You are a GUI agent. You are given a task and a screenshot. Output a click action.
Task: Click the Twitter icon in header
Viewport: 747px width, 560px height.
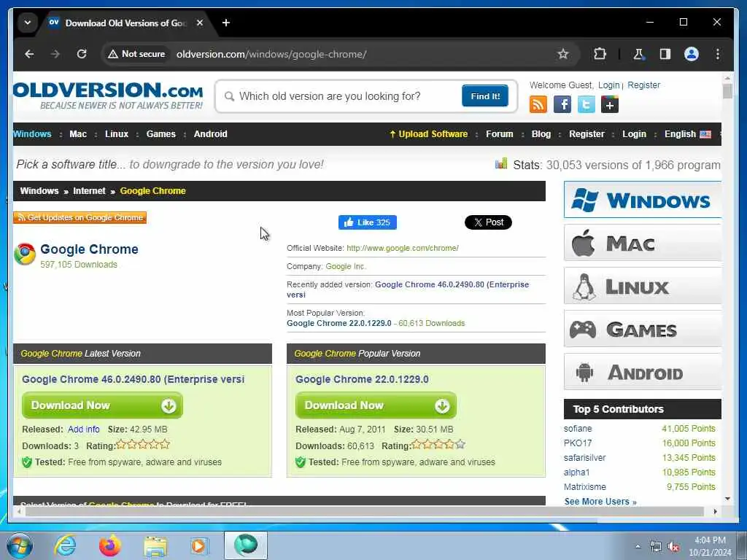pos(586,104)
